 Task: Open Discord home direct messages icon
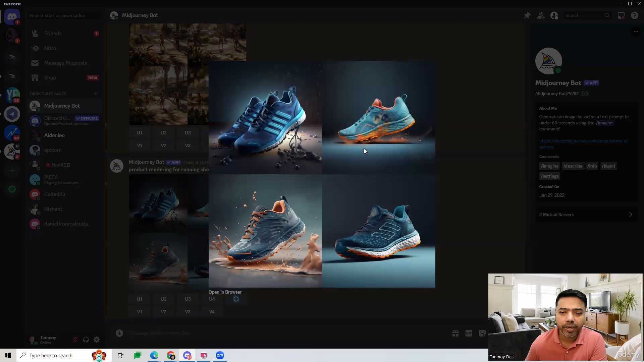[12, 16]
